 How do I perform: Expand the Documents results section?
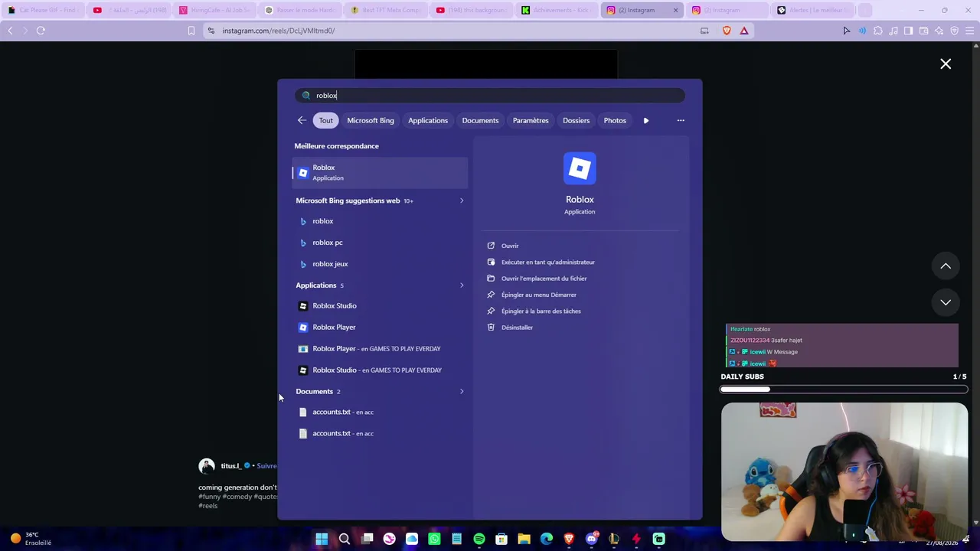[x=462, y=392]
